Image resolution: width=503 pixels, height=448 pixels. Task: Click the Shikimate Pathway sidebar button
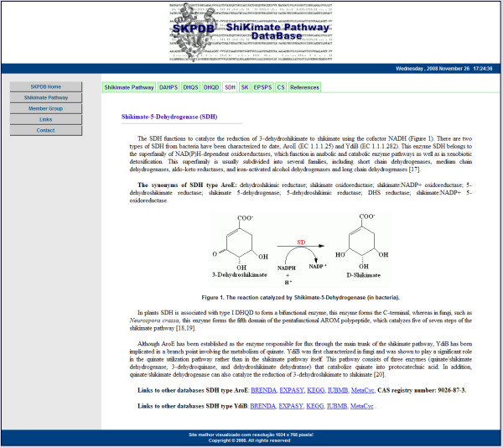tap(46, 97)
